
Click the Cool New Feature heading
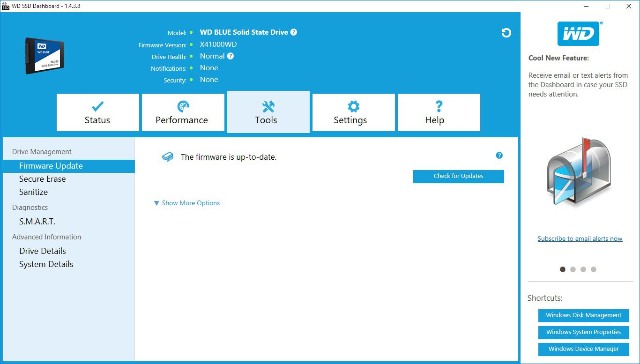(558, 58)
